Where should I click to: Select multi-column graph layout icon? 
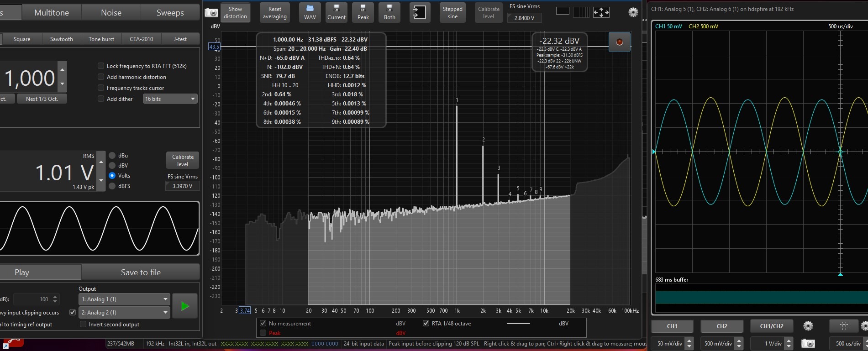coord(581,12)
